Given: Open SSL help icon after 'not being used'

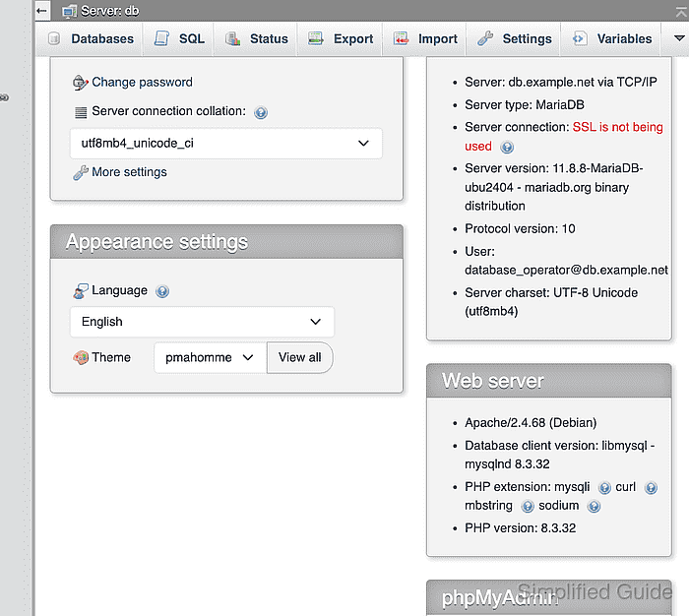Looking at the screenshot, I should 507,147.
